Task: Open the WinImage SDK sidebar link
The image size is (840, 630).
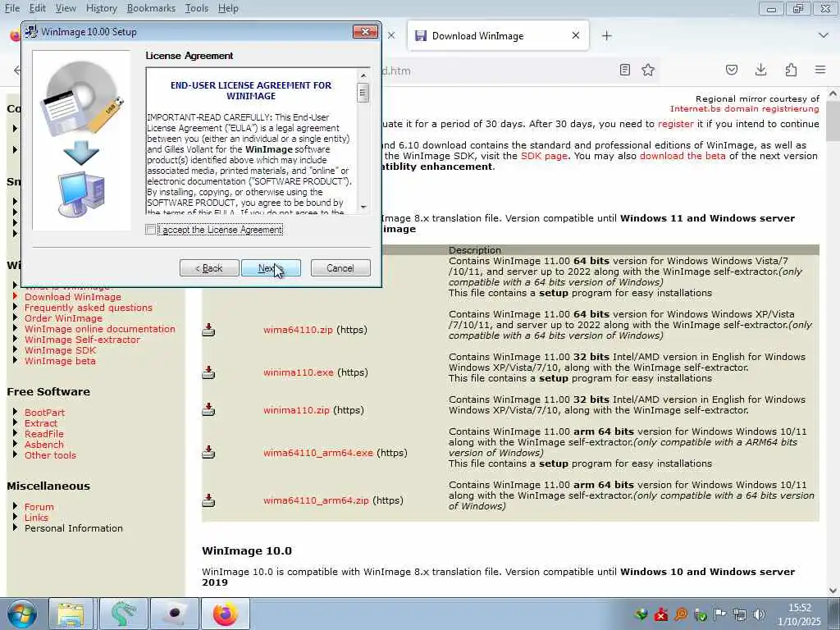Action: (x=60, y=350)
